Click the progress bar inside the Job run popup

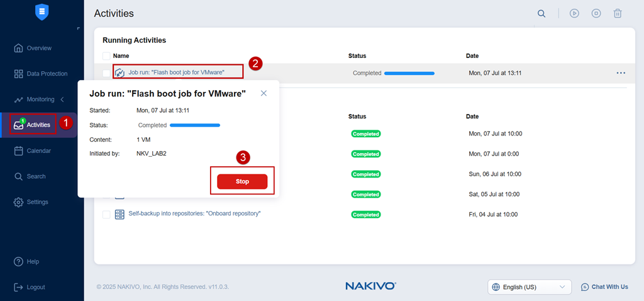(195, 125)
